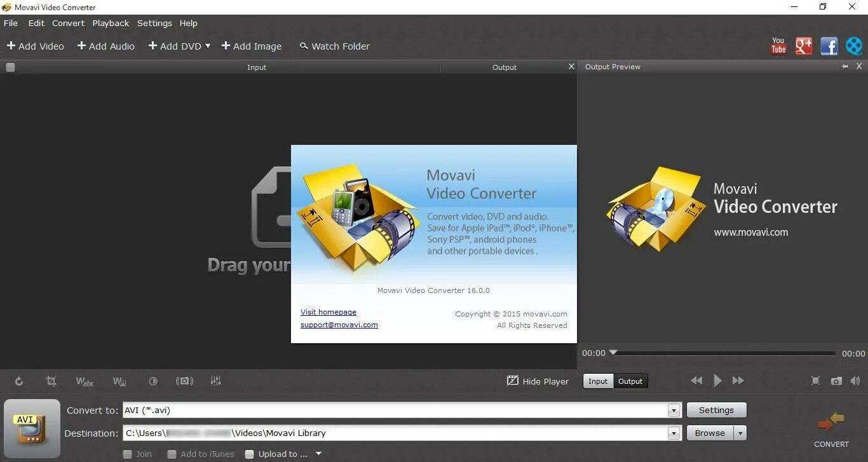Open the Help menu
The image size is (868, 462).
point(189,23)
